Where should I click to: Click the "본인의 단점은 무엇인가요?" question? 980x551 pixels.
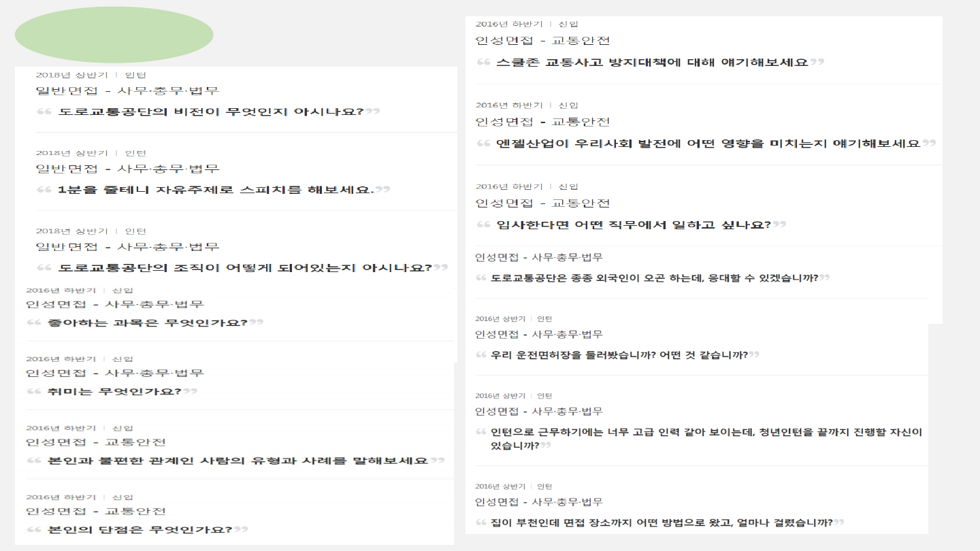pos(140,530)
